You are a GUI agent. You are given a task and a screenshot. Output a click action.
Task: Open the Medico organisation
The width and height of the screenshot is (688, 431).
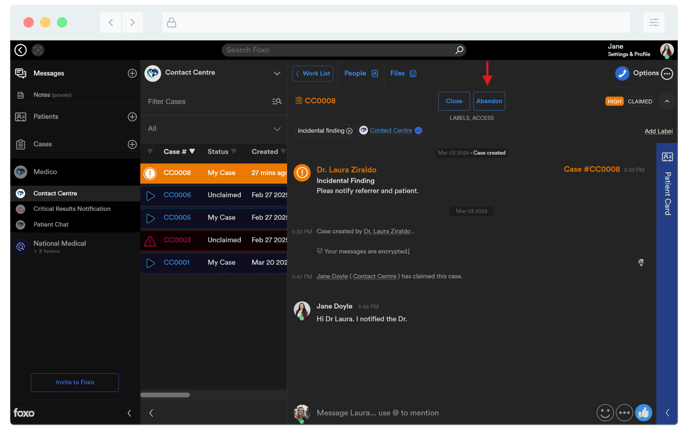click(75, 172)
